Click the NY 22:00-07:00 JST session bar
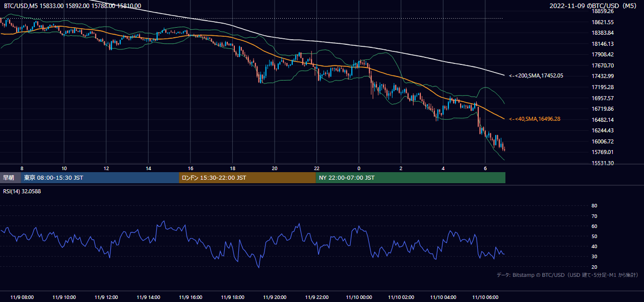Screen dimensions: 644x302 pyautogui.click(x=411, y=178)
